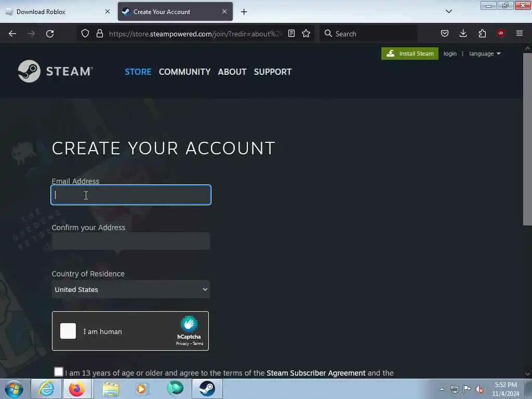Screen dimensions: 532x399
Task: Click the muted volume tray icon
Action: tap(480, 390)
